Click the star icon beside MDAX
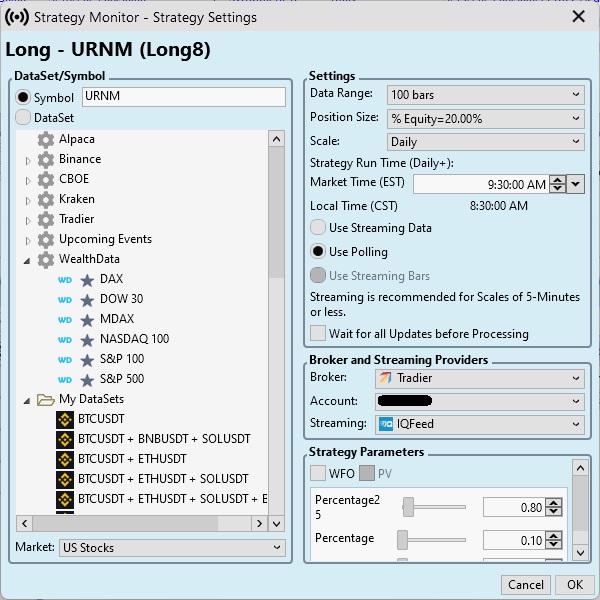This screenshot has width=600, height=600. click(x=87, y=320)
